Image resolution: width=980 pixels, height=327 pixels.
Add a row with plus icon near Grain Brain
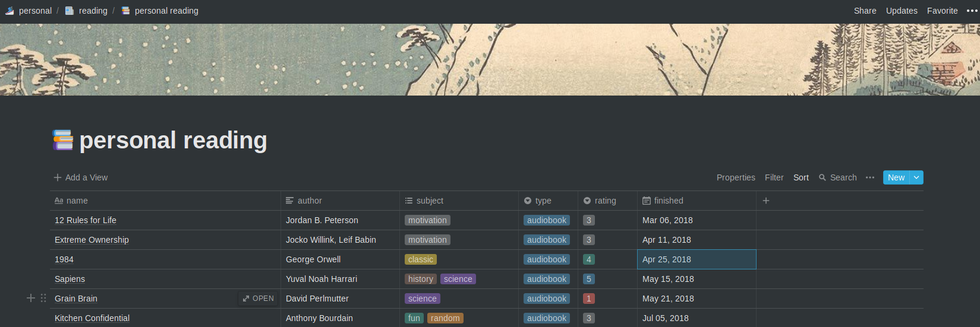pos(31,298)
